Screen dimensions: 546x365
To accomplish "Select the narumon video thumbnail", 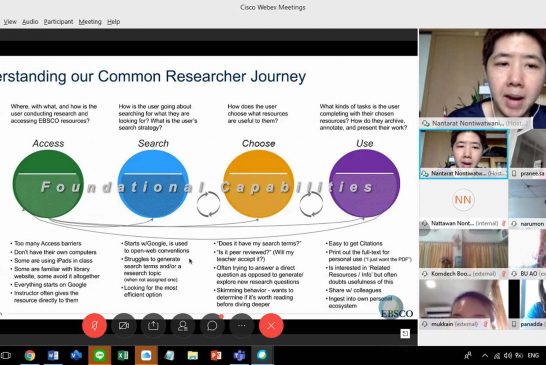I will pyautogui.click(x=528, y=204).
